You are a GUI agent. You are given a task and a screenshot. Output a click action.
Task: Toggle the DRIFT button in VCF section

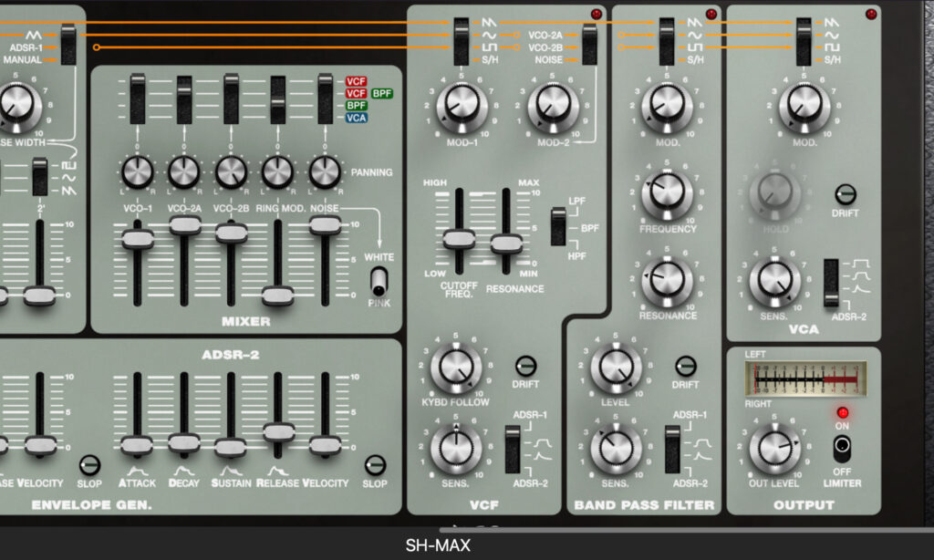pyautogui.click(x=525, y=367)
